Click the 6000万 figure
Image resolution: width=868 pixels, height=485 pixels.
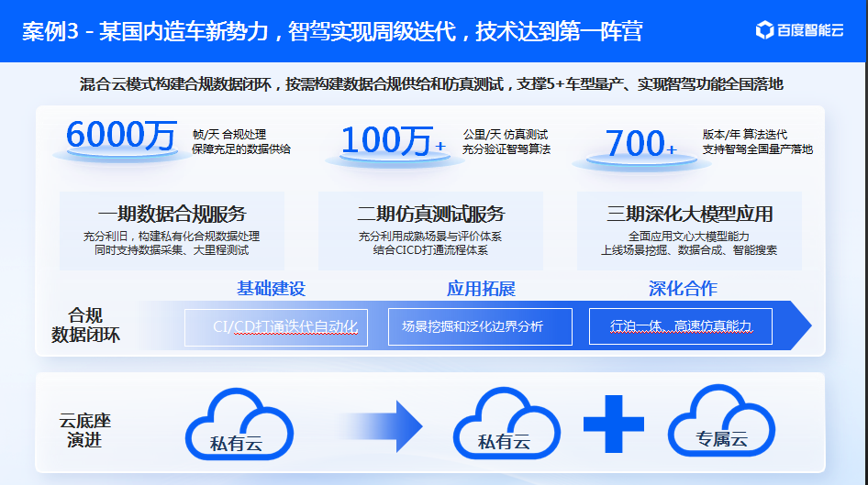click(121, 136)
